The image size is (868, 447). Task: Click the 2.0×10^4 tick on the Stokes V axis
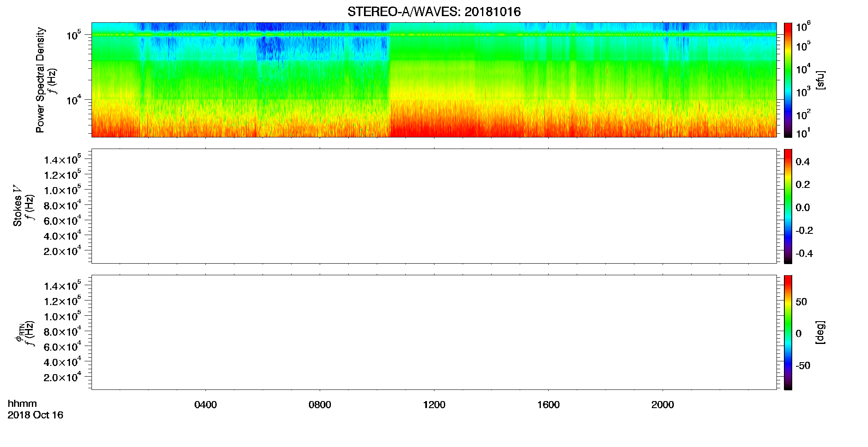(x=62, y=250)
